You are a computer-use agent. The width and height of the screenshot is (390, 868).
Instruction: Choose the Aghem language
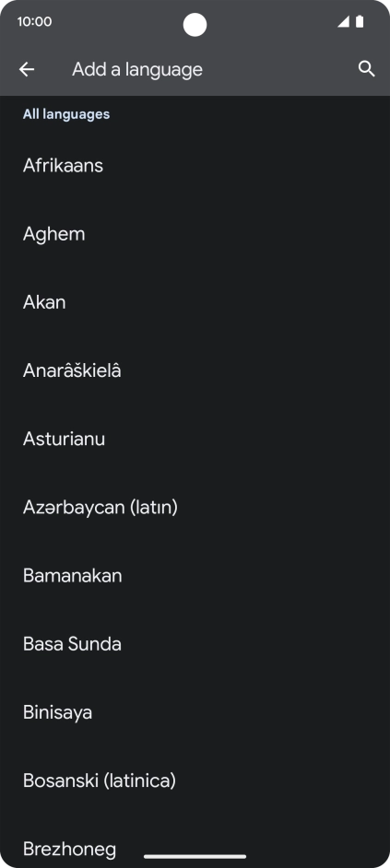coord(195,234)
